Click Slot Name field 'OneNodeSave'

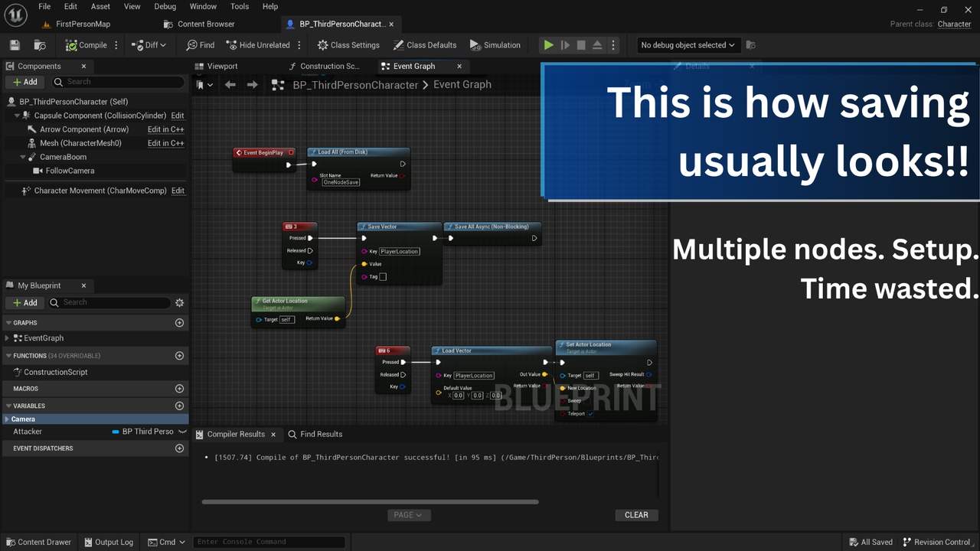coord(341,182)
